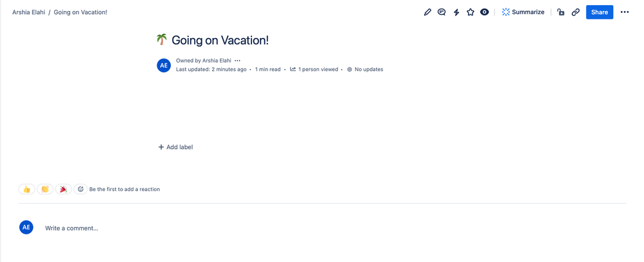Open the add reaction emoji picker
Viewport: 644px width, 262px height.
(x=81, y=189)
